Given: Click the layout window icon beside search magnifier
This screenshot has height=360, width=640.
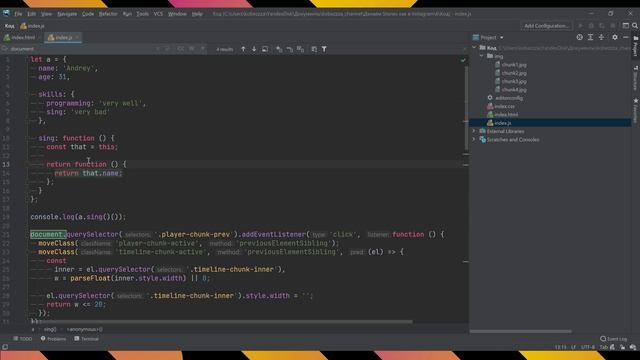Looking at the screenshot, I should pyautogui.click(x=625, y=26).
